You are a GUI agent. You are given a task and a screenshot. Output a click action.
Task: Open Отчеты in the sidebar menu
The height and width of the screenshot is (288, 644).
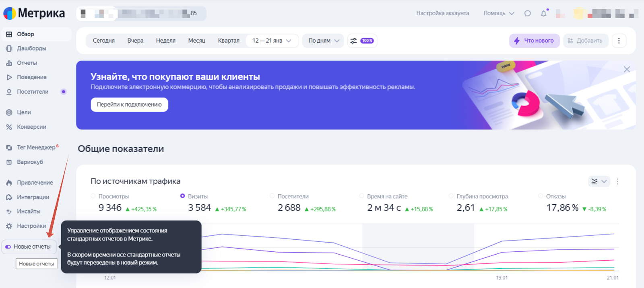(27, 63)
